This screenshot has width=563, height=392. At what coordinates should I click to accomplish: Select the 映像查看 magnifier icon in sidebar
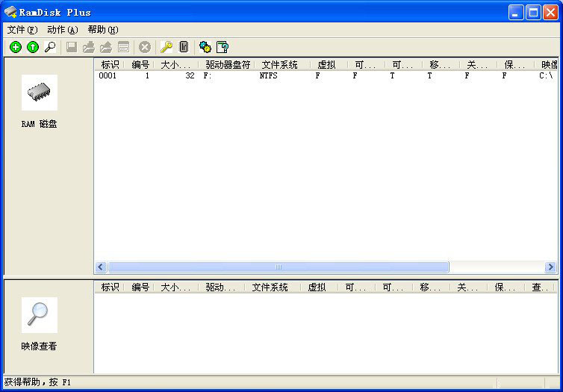(40, 315)
